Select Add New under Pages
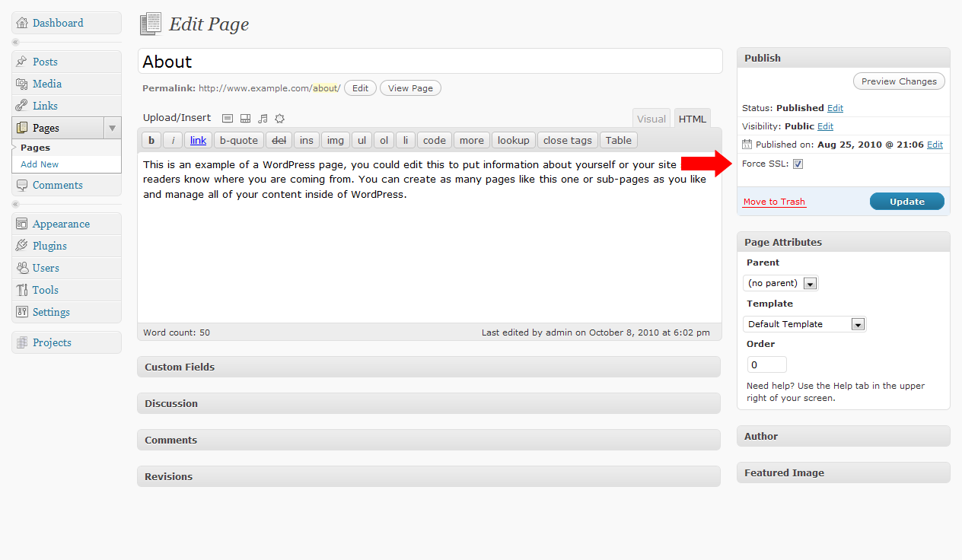Image resolution: width=962 pixels, height=560 pixels. point(40,164)
